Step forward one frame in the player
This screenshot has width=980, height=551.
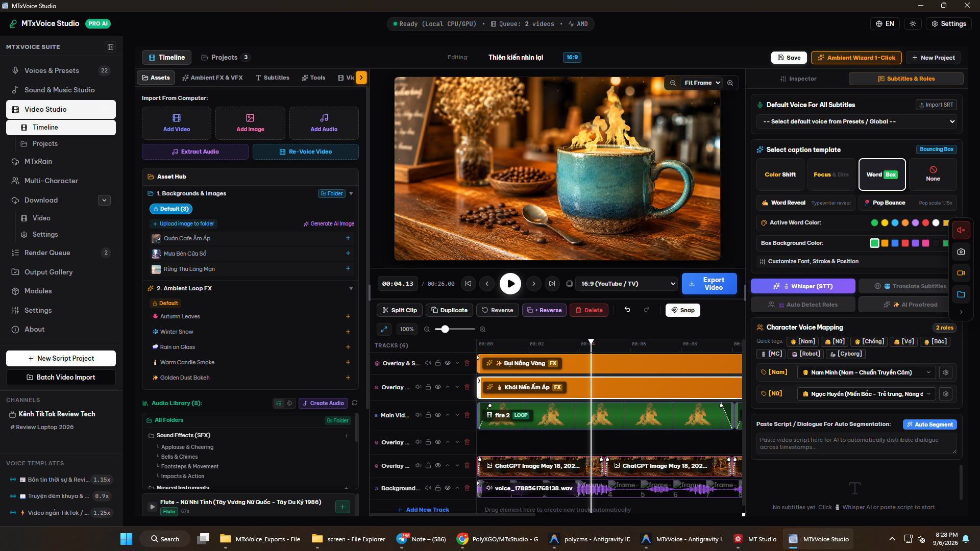tap(533, 284)
